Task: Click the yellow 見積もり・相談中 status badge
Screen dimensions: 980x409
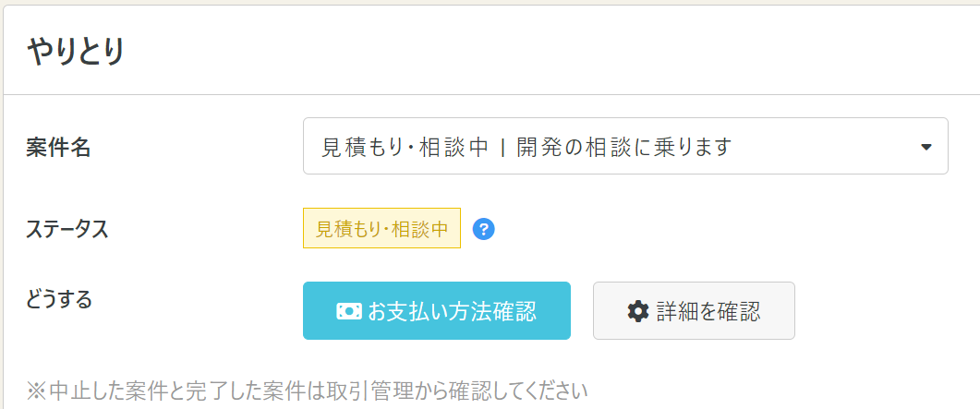Action: point(381,229)
